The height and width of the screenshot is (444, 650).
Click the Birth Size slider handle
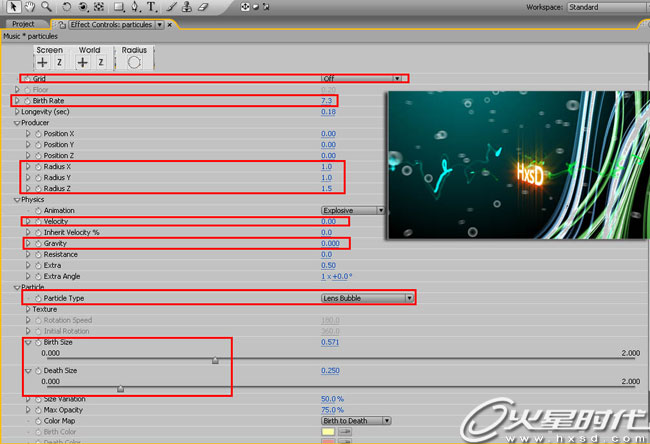tap(215, 361)
